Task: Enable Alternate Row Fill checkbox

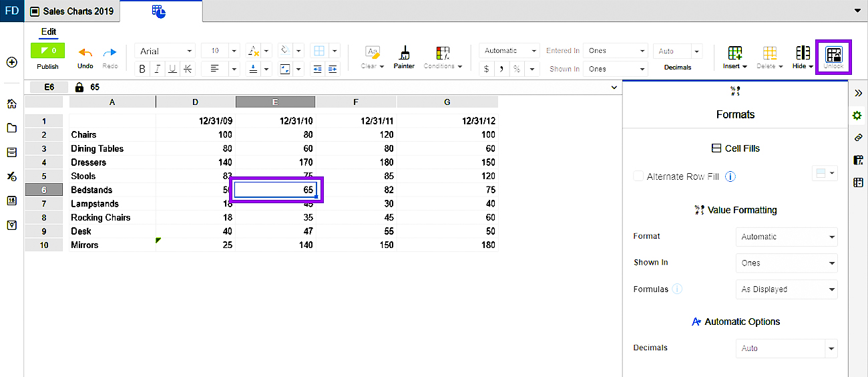Action: click(639, 176)
